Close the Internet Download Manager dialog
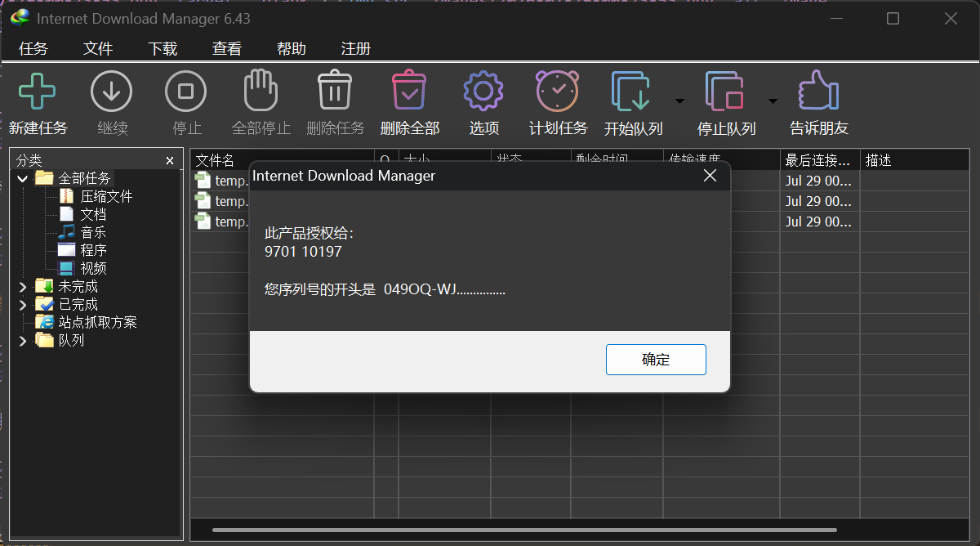 710,176
